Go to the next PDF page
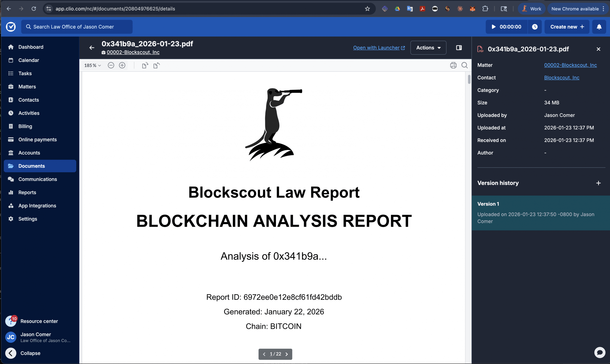 (286, 354)
